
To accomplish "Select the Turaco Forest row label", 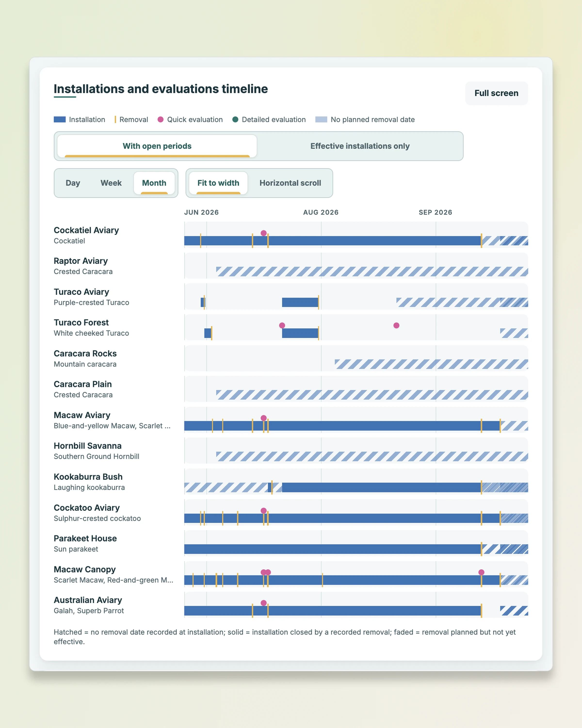I will 81,323.
